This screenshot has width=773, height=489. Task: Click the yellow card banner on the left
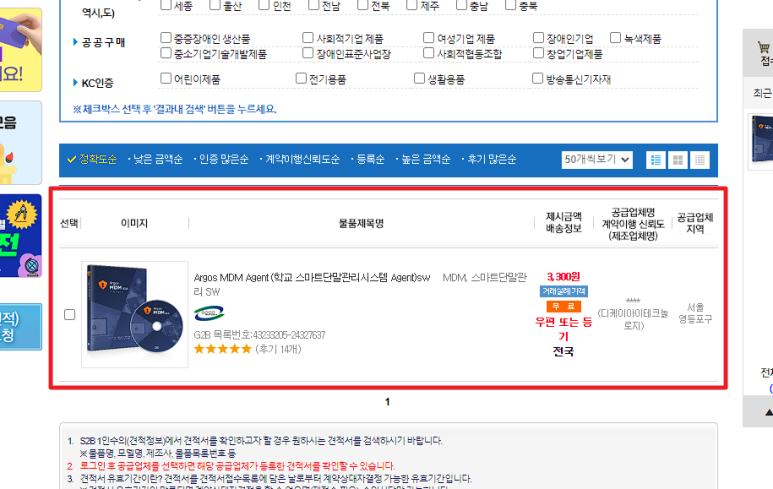point(20,49)
